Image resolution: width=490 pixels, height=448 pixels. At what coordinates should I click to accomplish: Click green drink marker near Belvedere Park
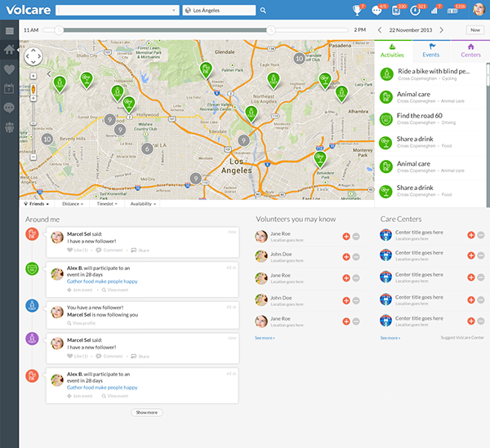[x=319, y=158]
